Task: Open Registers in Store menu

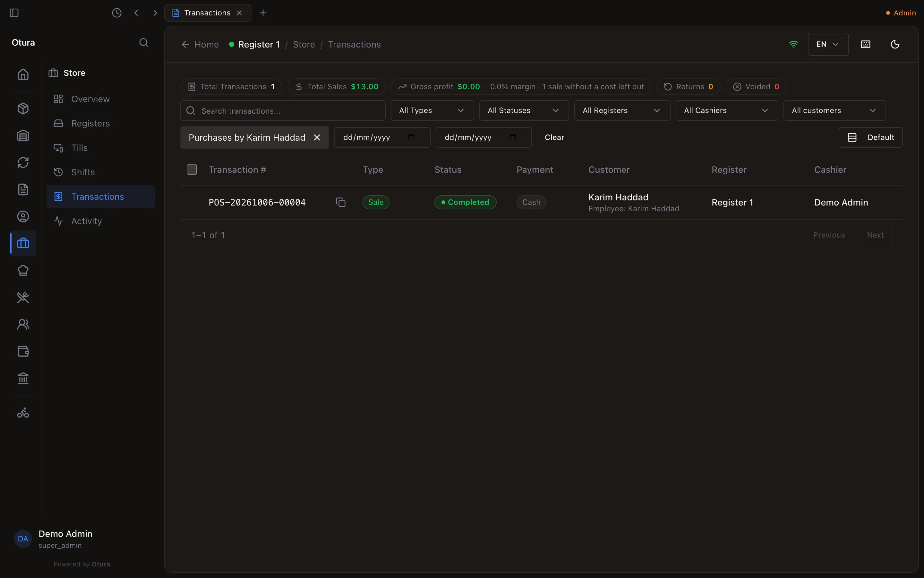Action: (x=101, y=124)
